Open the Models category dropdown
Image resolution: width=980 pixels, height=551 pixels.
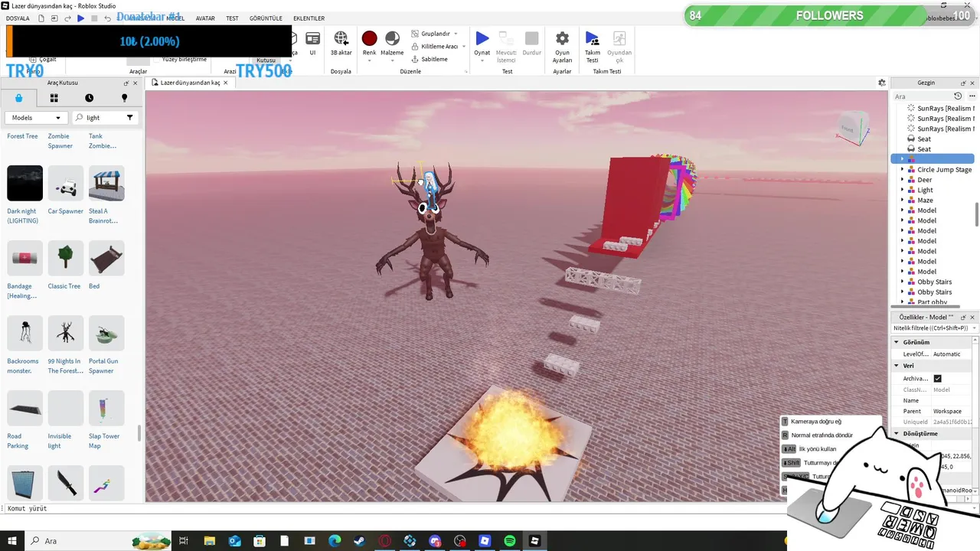pyautogui.click(x=36, y=118)
